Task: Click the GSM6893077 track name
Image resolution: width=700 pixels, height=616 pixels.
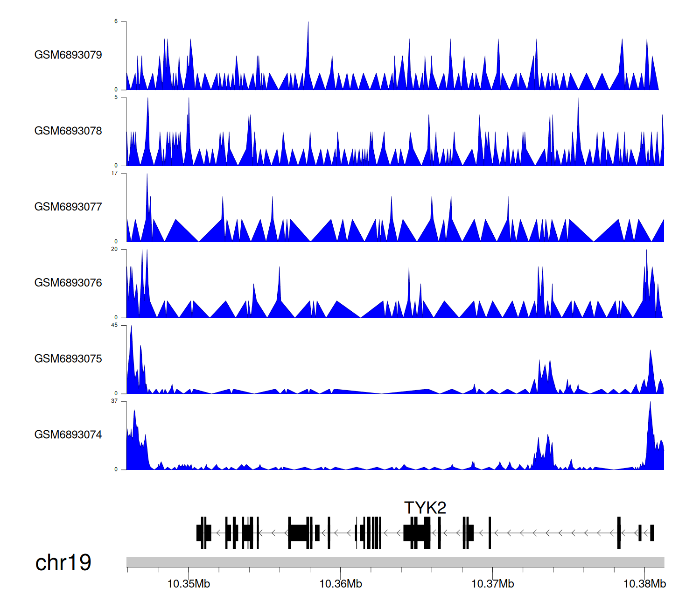Action: 68,207
